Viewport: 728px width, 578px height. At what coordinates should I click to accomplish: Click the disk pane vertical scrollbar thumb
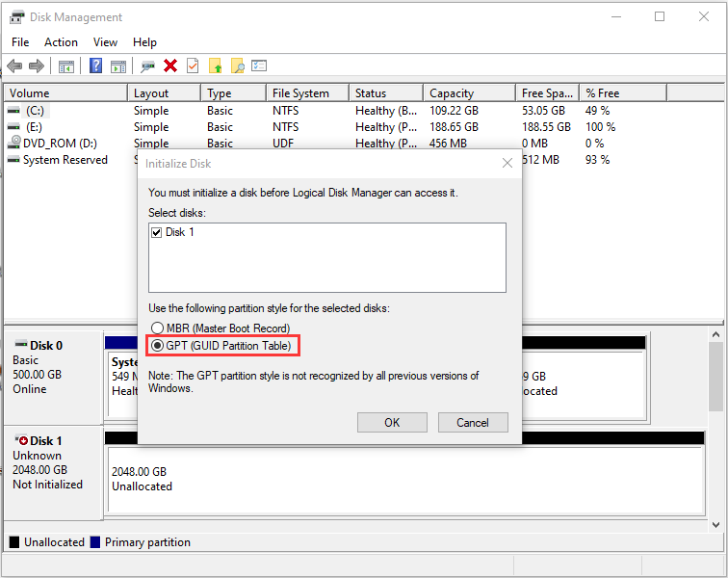tap(715, 377)
